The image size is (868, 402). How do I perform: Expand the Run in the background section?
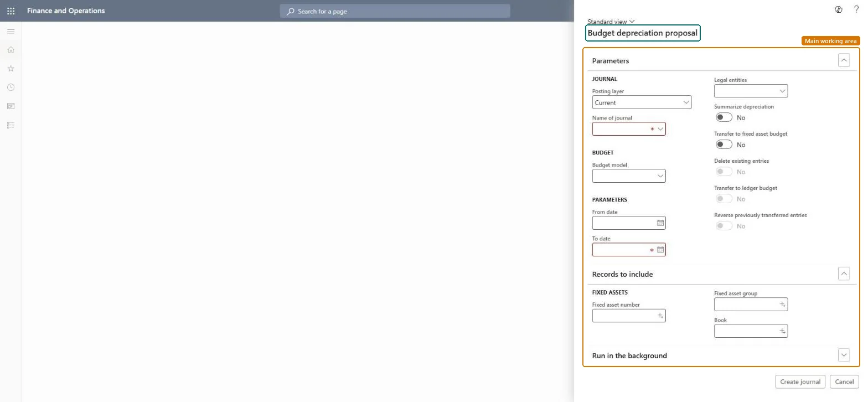[x=844, y=355]
